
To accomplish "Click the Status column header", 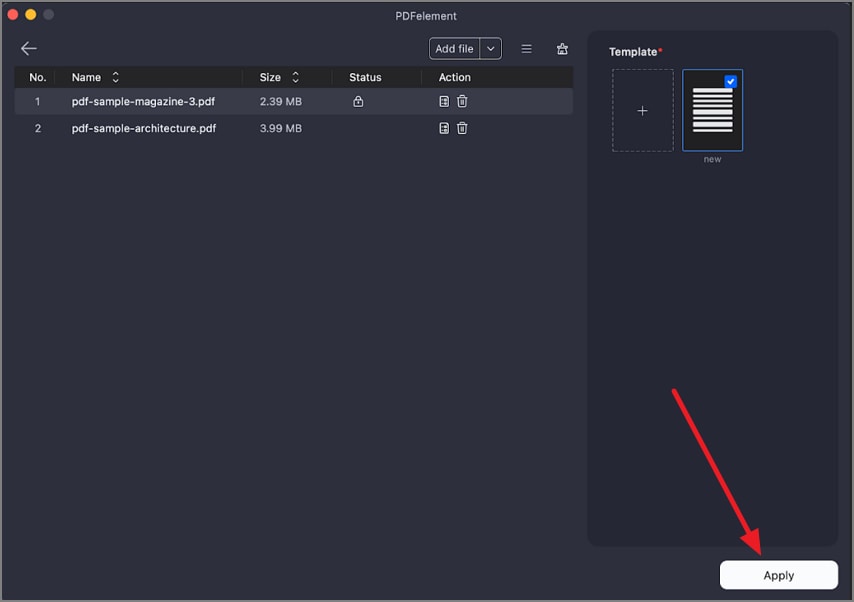I will 365,77.
